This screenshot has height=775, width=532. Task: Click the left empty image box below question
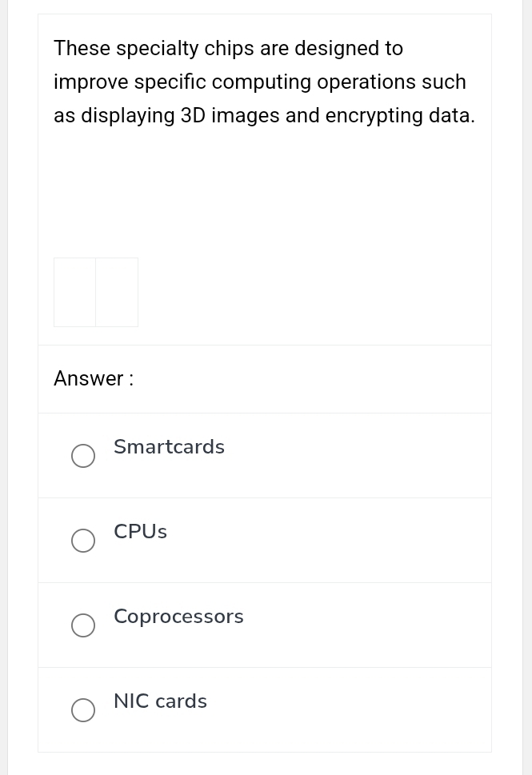point(74,292)
